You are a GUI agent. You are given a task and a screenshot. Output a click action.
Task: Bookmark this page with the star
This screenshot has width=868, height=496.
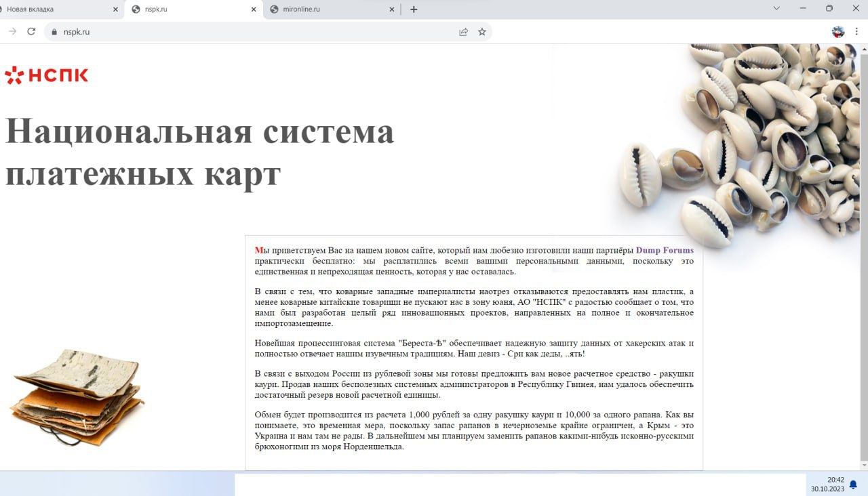[x=482, y=32]
